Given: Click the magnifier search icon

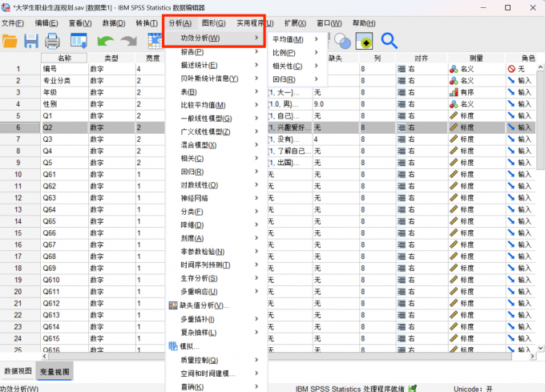Looking at the screenshot, I should tap(389, 41).
